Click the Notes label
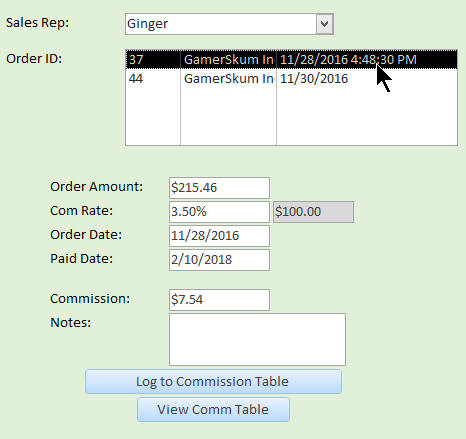 70,322
